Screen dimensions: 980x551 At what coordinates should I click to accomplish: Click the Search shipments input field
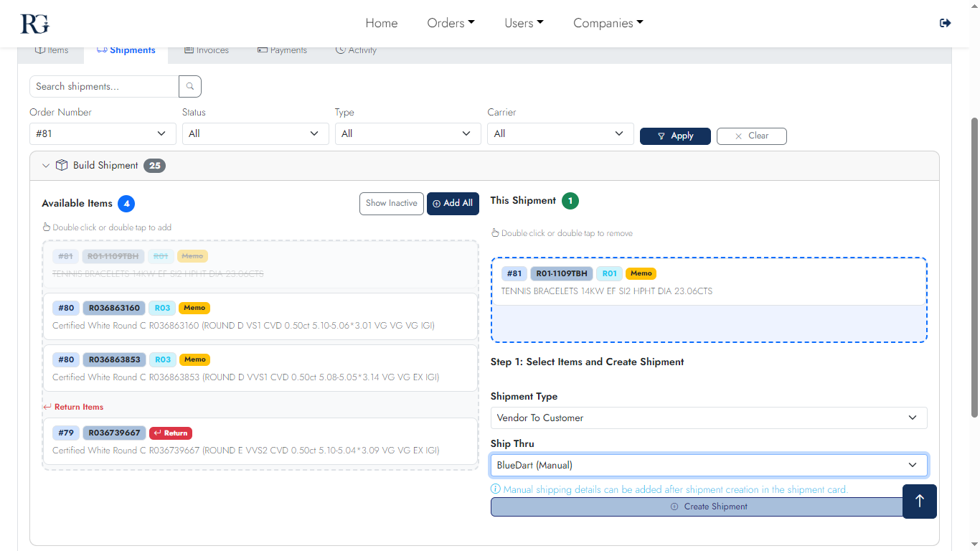(104, 86)
